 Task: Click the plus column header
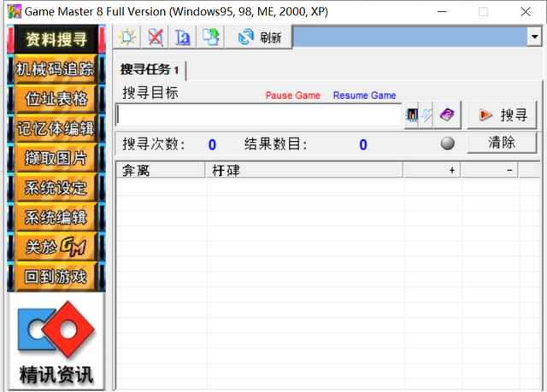pos(432,171)
